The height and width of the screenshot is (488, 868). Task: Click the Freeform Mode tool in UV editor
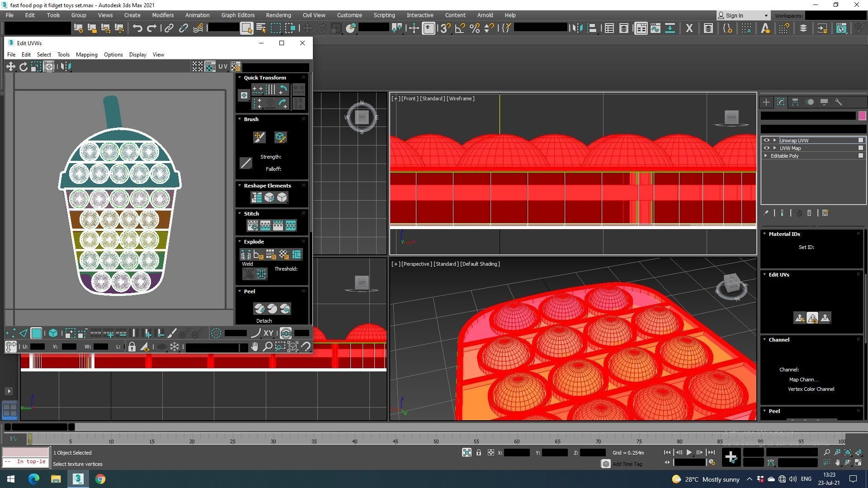pyautogui.click(x=49, y=67)
